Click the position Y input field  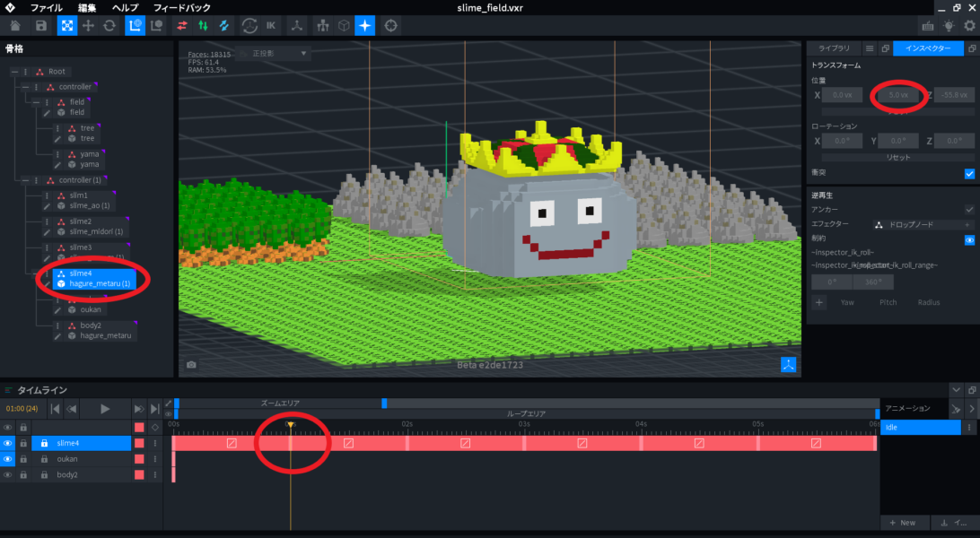(898, 95)
